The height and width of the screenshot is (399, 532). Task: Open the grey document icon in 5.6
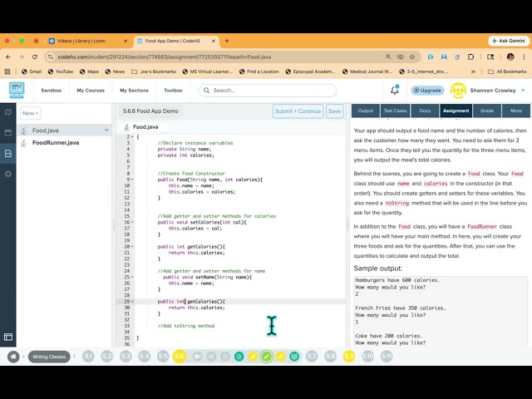click(x=225, y=357)
